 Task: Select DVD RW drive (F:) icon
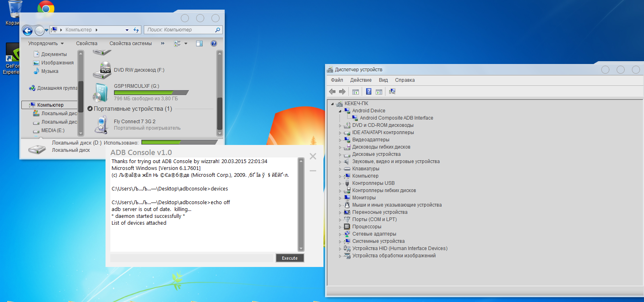coord(102,70)
